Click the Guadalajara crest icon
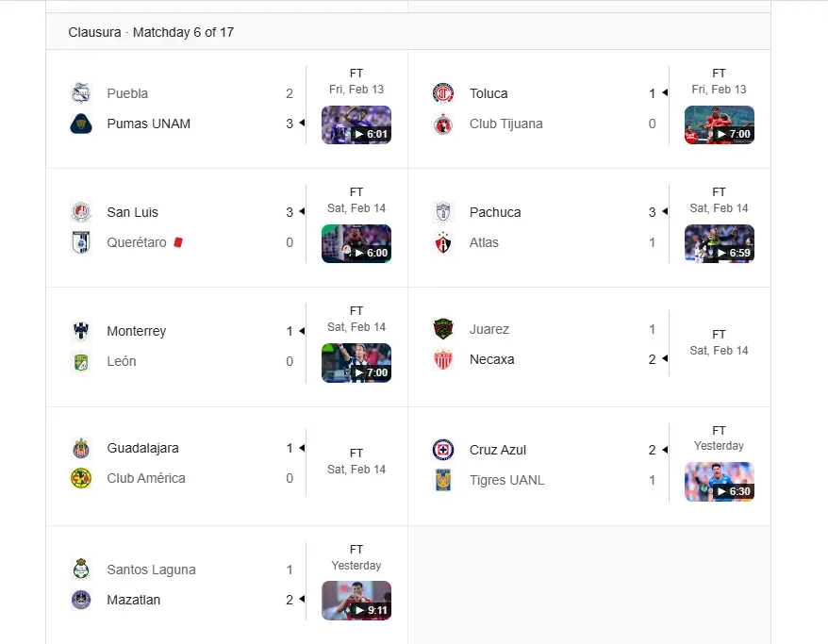 click(x=80, y=448)
